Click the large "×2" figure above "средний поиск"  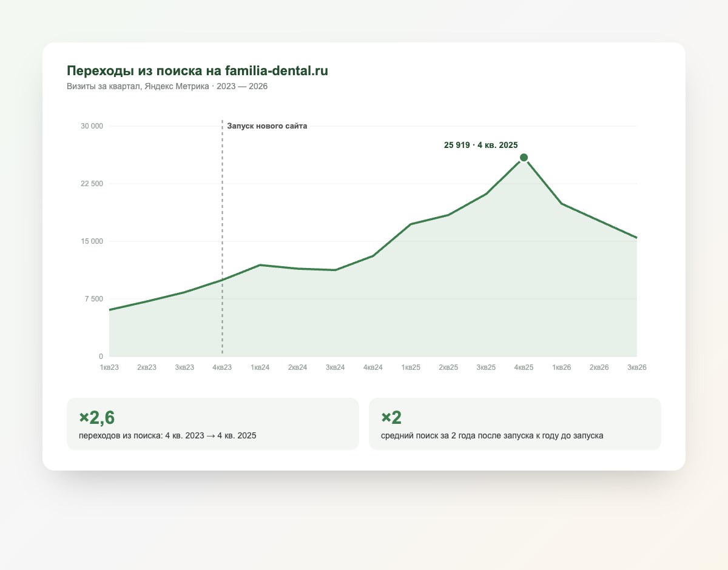[391, 417]
